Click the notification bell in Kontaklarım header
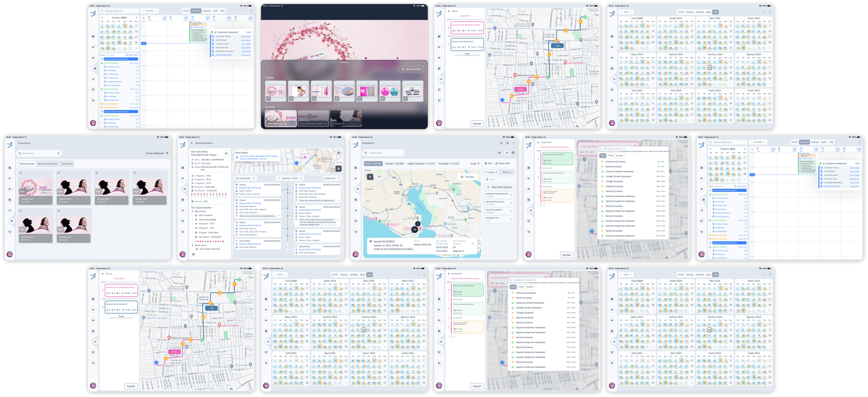868x397 pixels. [x=507, y=143]
